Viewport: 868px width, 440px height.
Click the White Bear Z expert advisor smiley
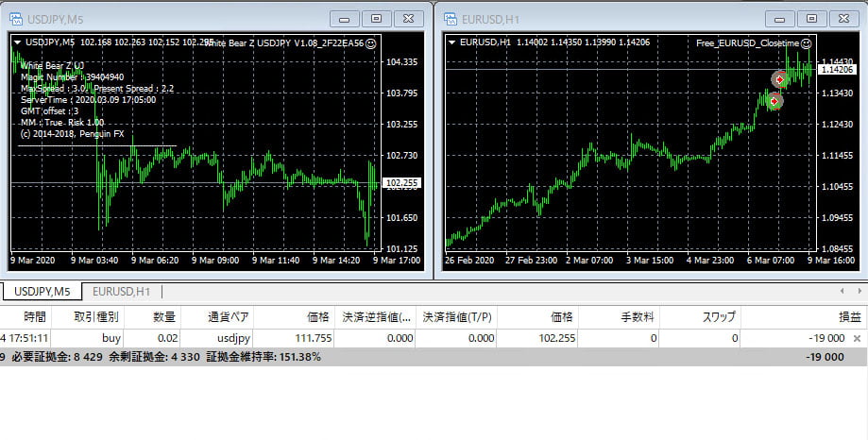(x=370, y=42)
